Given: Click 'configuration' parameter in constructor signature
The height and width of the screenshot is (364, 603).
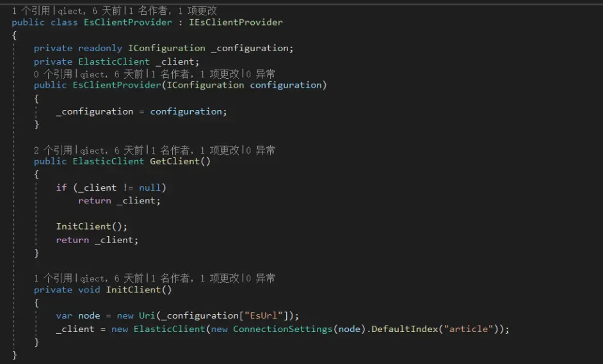Looking at the screenshot, I should point(285,85).
